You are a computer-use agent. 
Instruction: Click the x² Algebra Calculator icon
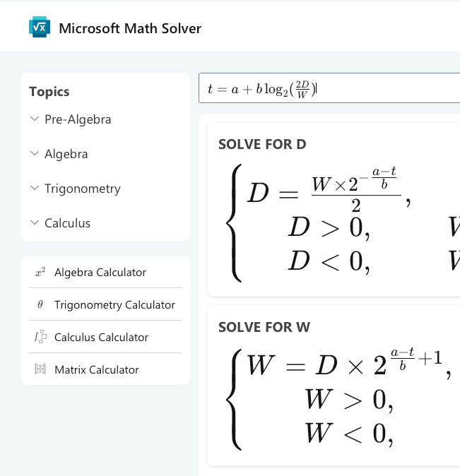pos(40,273)
